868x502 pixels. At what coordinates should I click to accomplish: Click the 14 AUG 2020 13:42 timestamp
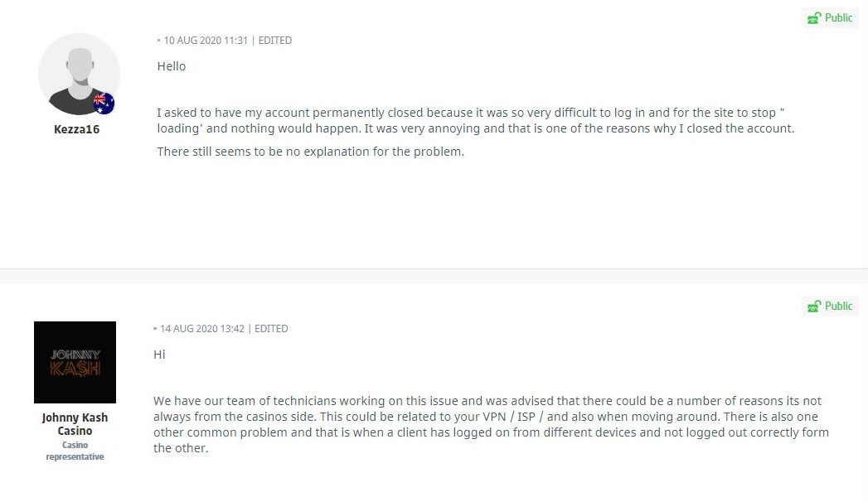tap(202, 328)
